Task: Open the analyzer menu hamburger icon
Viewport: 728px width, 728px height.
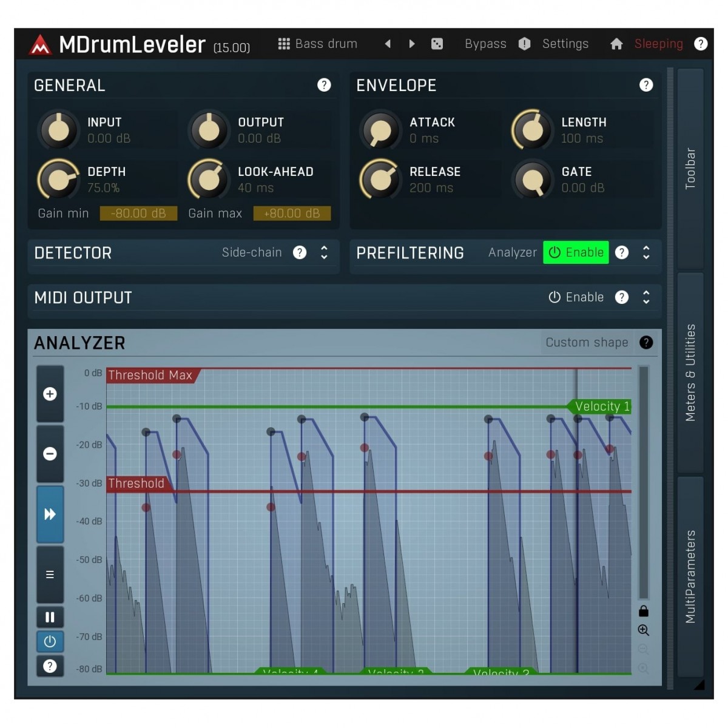Action: coord(50,575)
